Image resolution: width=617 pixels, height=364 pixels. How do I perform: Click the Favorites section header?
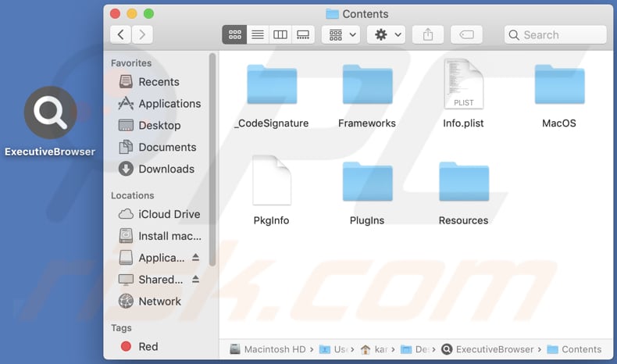click(x=131, y=63)
